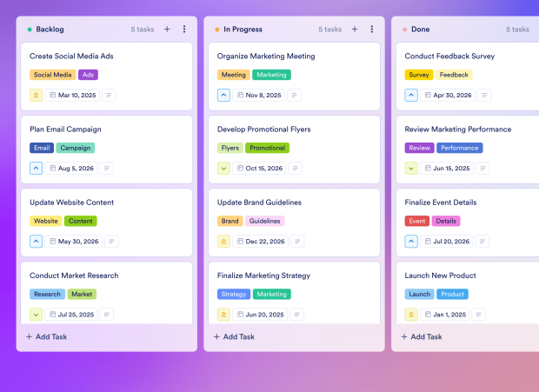Open description icon on Create Social Media Ads

coord(109,95)
